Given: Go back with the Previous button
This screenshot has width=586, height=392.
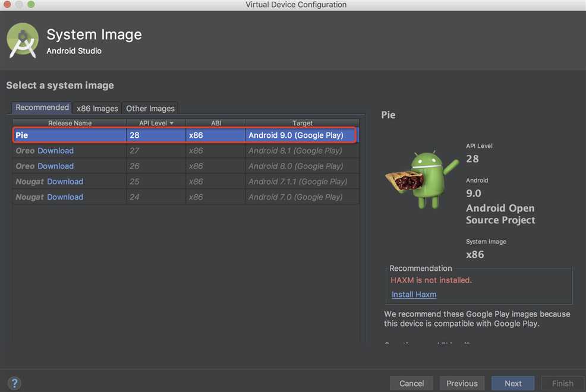Looking at the screenshot, I should pyautogui.click(x=462, y=384).
